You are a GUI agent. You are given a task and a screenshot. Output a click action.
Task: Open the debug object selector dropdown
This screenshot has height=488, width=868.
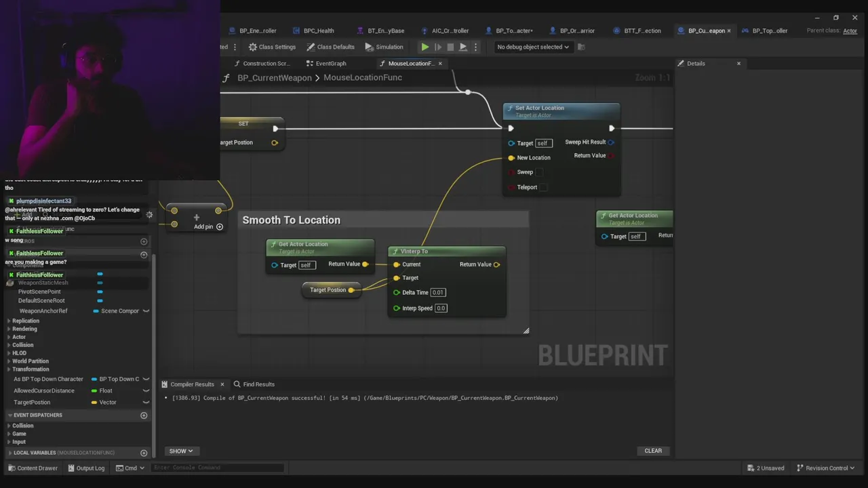[532, 47]
